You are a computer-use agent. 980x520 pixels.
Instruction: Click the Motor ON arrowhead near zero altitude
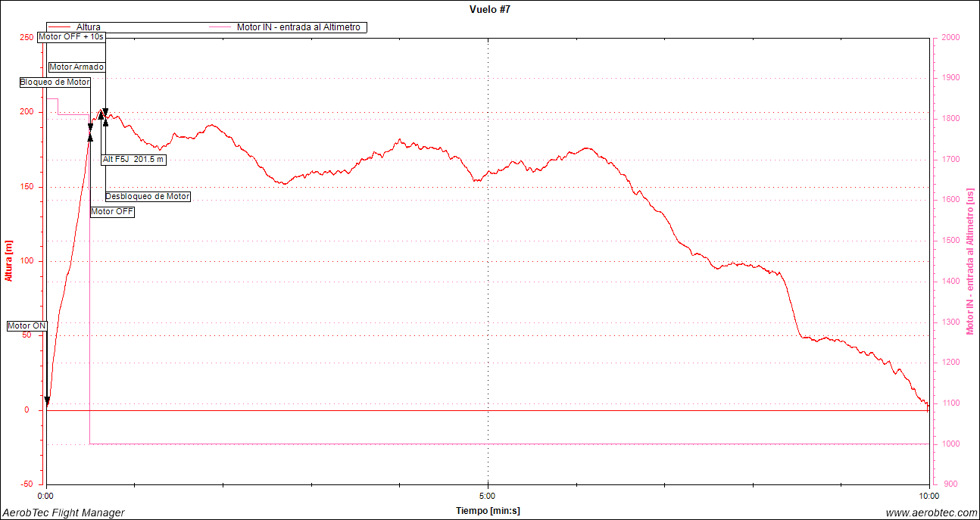coord(47,401)
